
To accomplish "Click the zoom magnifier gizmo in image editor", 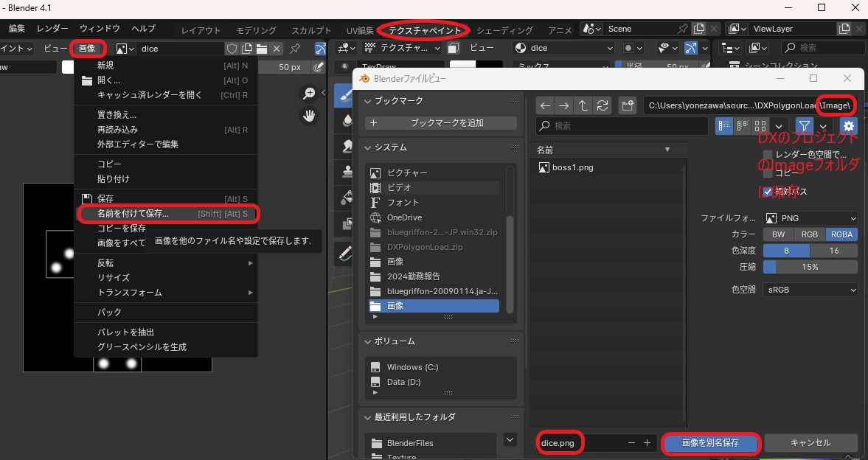I will 309,94.
